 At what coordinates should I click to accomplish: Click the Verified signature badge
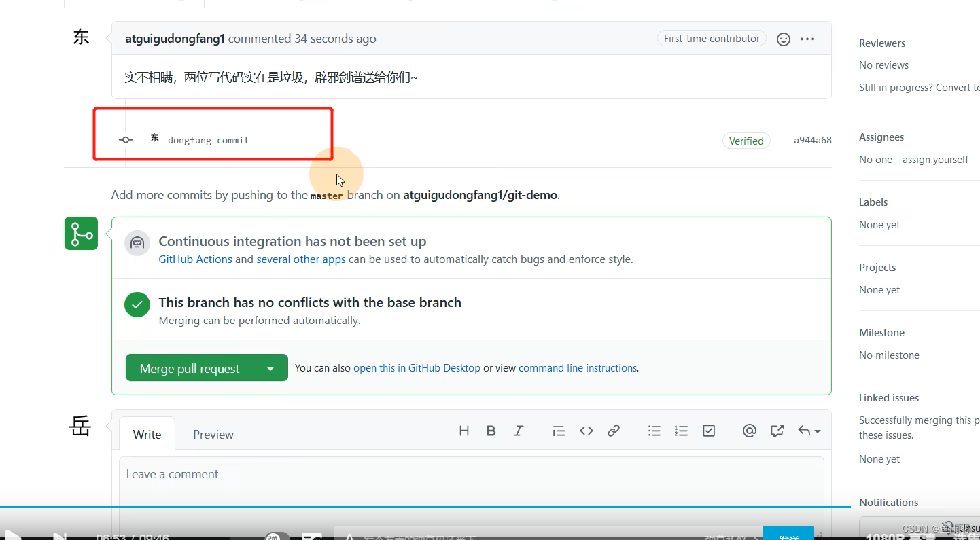pos(746,141)
